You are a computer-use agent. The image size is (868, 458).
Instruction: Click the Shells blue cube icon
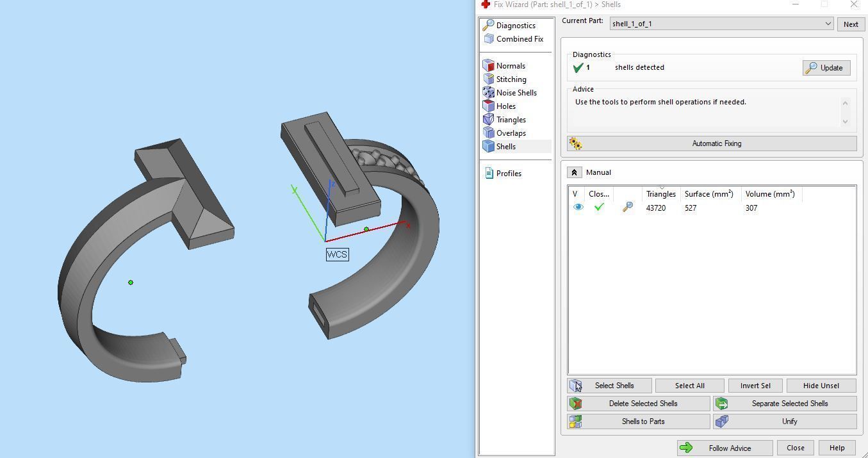pyautogui.click(x=488, y=147)
